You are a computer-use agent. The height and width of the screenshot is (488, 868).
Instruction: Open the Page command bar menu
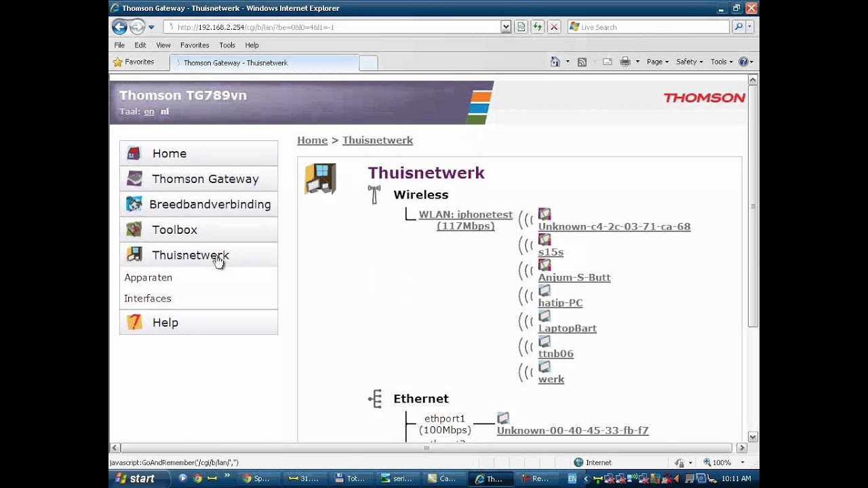[657, 62]
